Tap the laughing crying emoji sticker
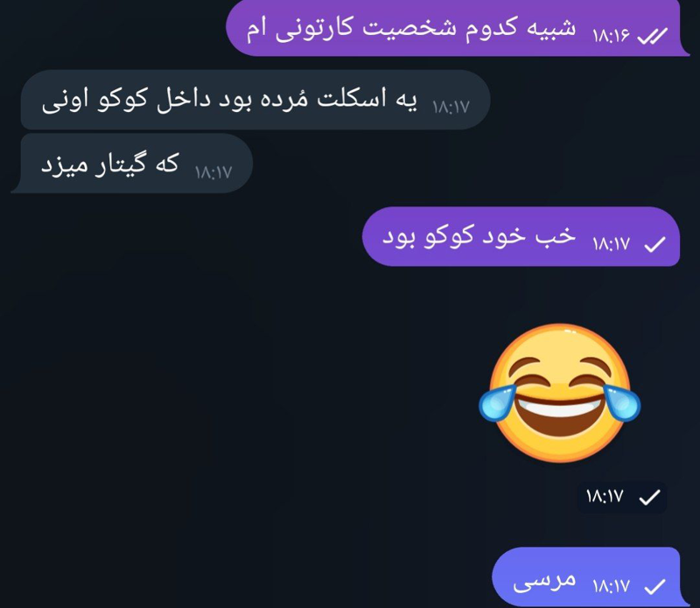 point(559,393)
